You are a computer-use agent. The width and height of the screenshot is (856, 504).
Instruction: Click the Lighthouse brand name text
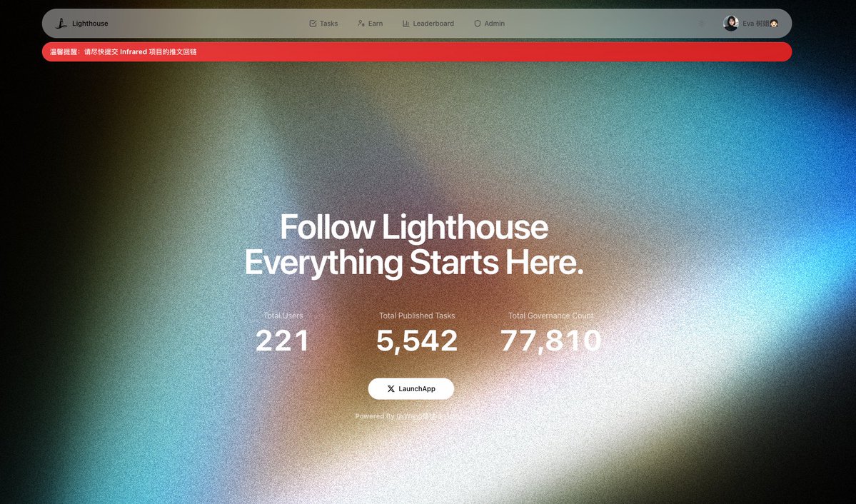(x=90, y=24)
